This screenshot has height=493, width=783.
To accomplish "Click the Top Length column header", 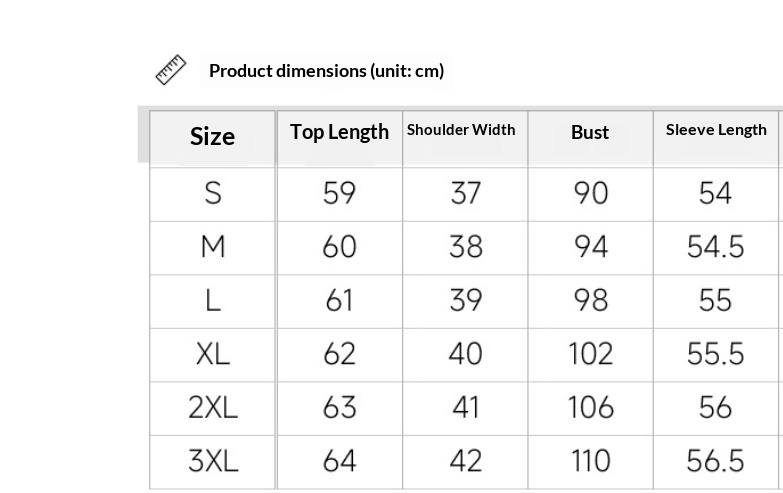I will point(339,132).
